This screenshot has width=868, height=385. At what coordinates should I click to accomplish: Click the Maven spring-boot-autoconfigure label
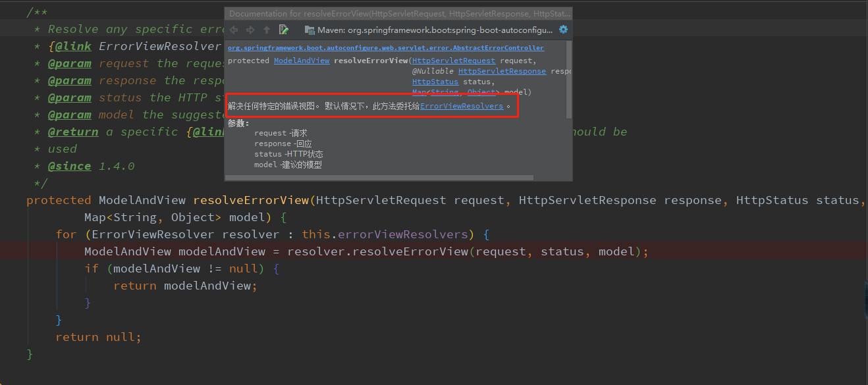435,30
